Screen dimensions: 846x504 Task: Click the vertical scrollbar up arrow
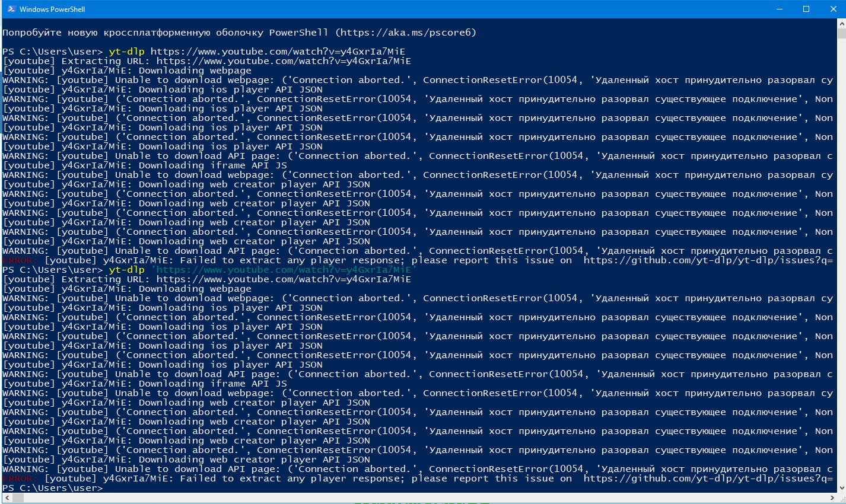click(x=841, y=24)
